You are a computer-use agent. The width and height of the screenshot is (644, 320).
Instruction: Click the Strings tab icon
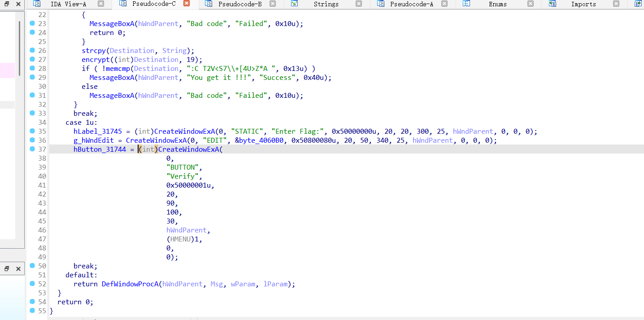pos(294,4)
